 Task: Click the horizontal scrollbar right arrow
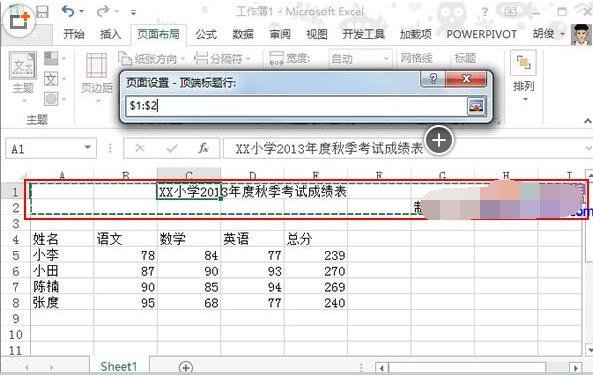[576, 368]
